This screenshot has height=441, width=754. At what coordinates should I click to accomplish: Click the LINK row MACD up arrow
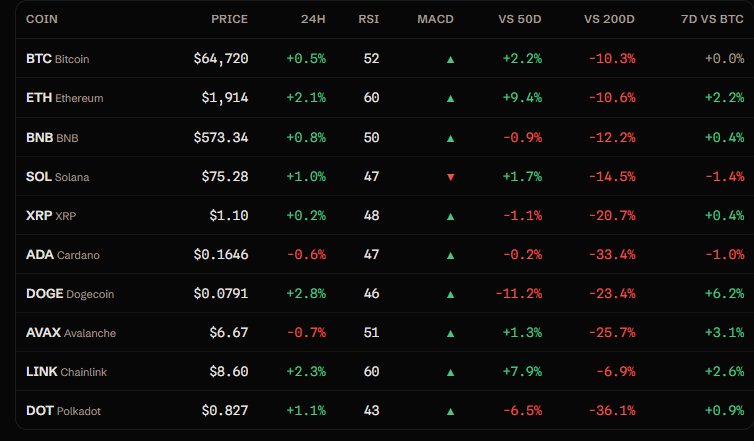451,372
